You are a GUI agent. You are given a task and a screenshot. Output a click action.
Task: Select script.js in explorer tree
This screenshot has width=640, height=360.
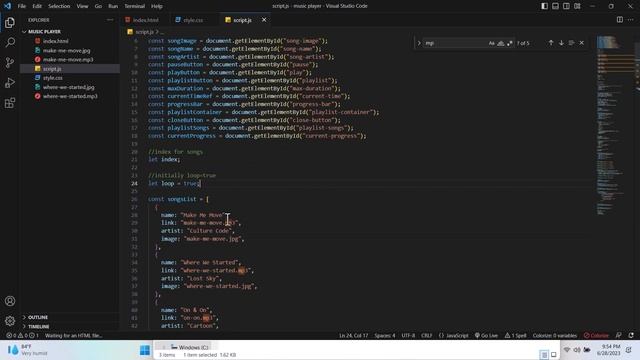(70, 69)
